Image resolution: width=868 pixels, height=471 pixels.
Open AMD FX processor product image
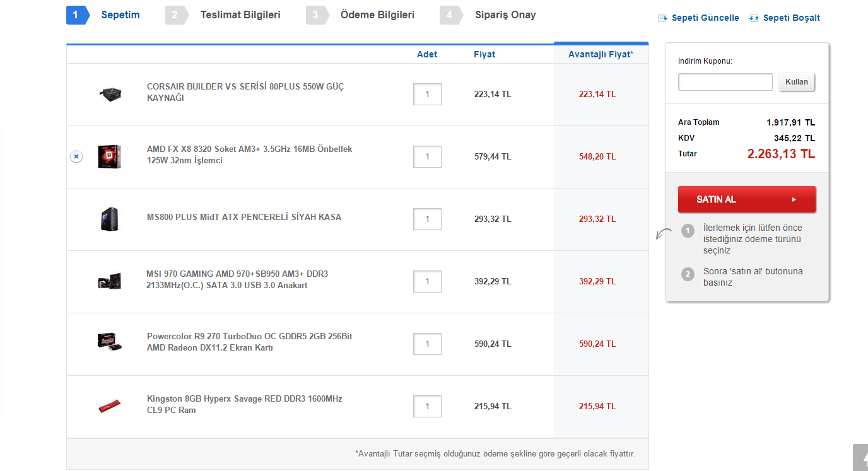pyautogui.click(x=109, y=156)
